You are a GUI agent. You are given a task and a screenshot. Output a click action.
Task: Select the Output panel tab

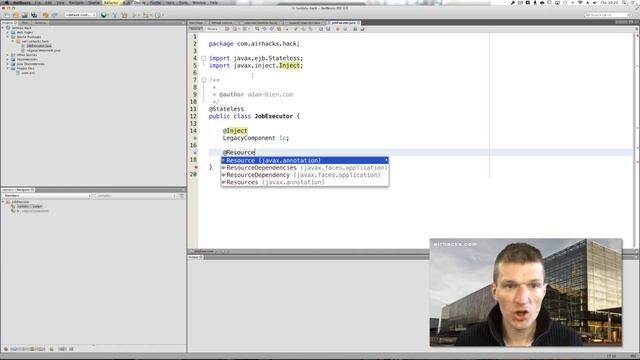196,257
